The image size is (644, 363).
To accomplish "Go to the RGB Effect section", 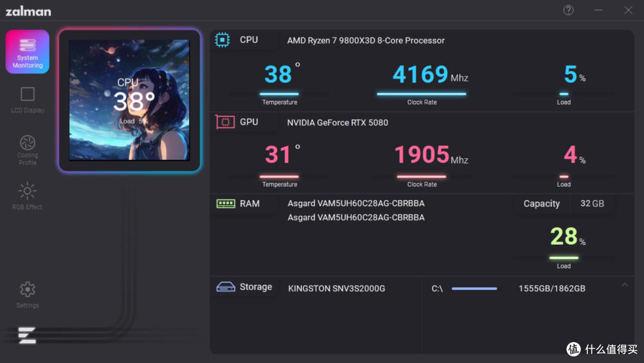I will pos(27,196).
